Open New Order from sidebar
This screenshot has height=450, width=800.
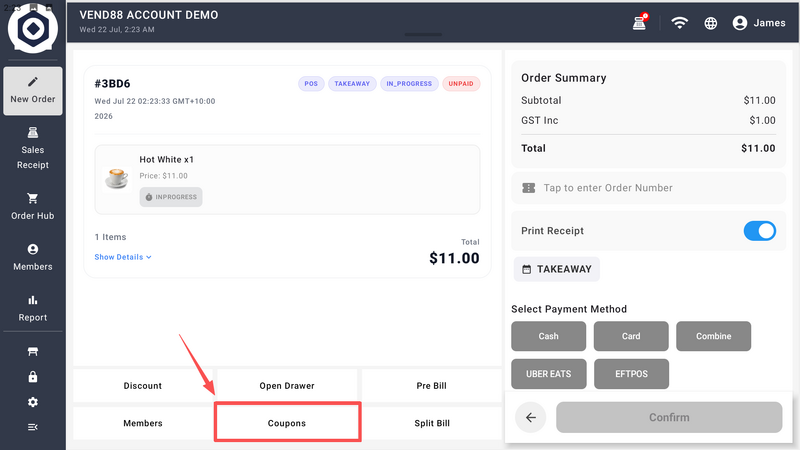click(x=33, y=91)
